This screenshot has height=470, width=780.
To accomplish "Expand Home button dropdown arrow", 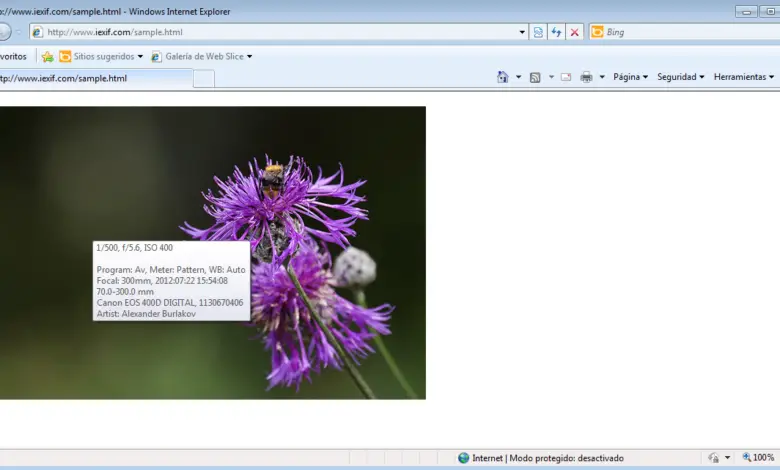I will [518, 77].
